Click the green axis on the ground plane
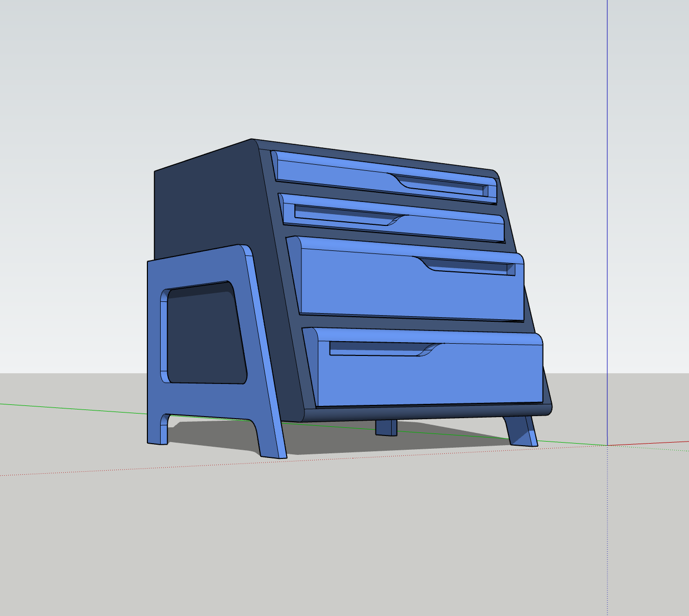 tap(76, 408)
